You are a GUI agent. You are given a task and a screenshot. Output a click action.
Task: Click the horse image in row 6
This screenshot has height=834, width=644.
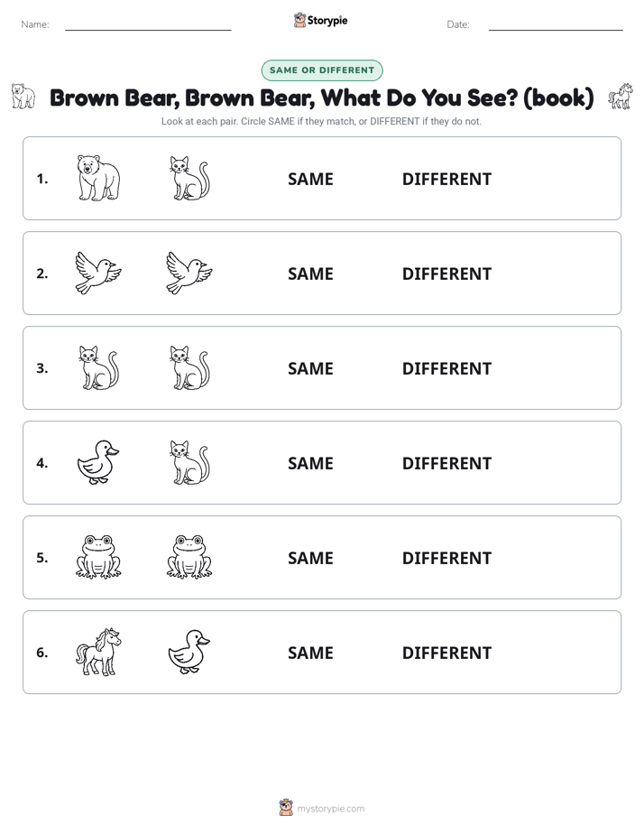[98, 652]
